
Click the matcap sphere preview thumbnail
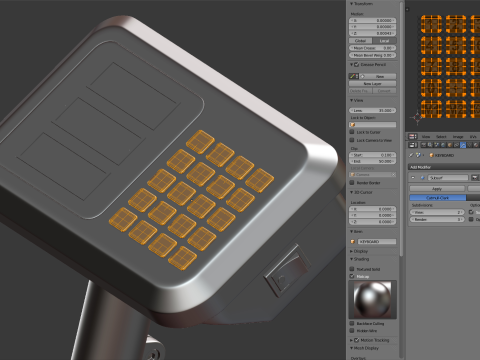coord(373,300)
